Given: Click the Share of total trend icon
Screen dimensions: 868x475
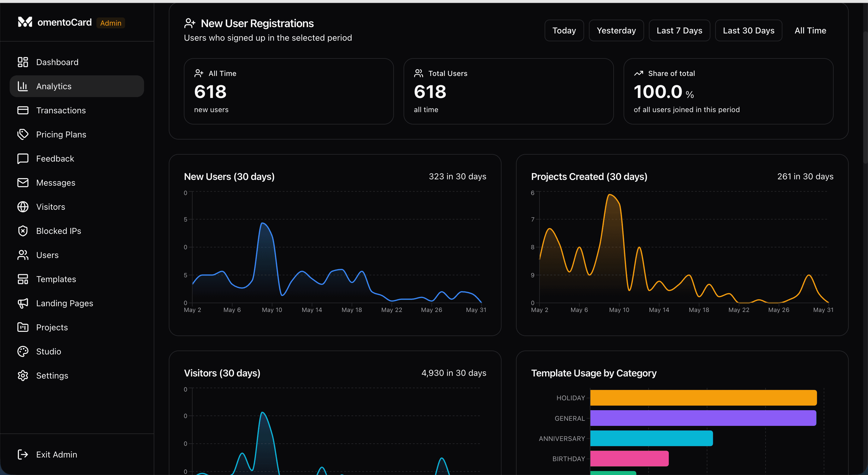Looking at the screenshot, I should pyautogui.click(x=639, y=73).
